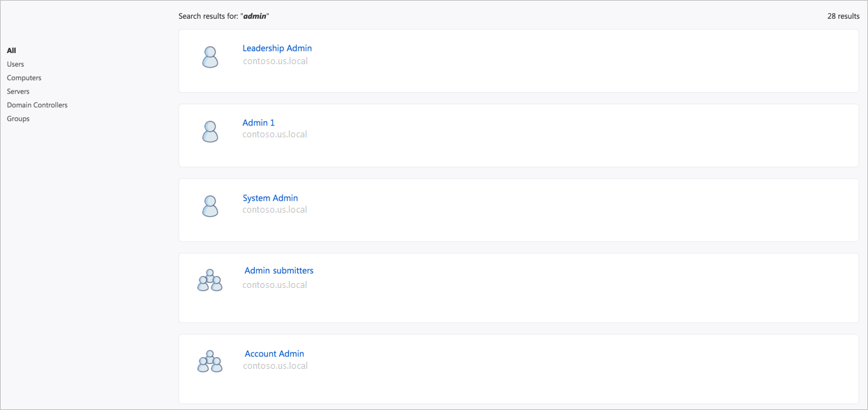Click the 28 results count label
The height and width of the screenshot is (410, 868).
click(x=842, y=15)
